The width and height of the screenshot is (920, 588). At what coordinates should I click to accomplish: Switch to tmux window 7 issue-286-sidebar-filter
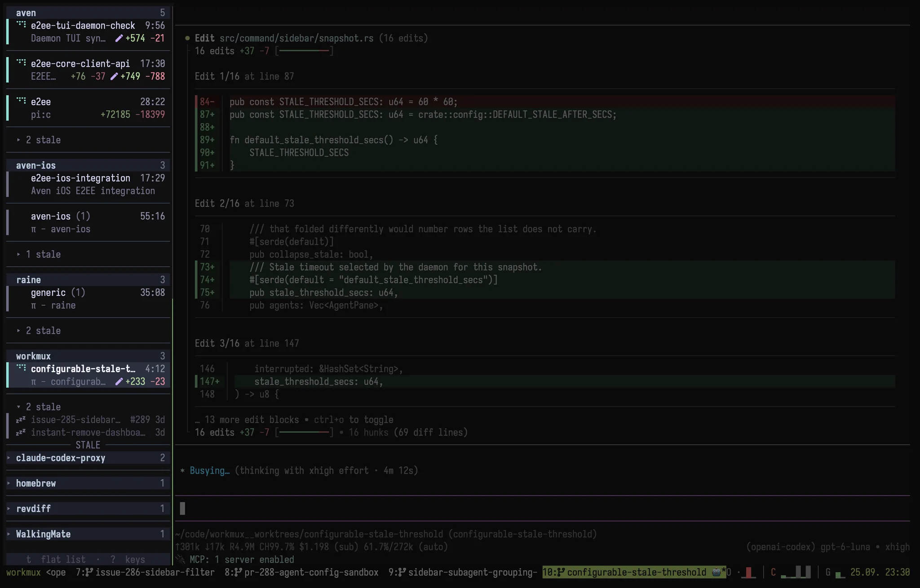click(x=145, y=572)
